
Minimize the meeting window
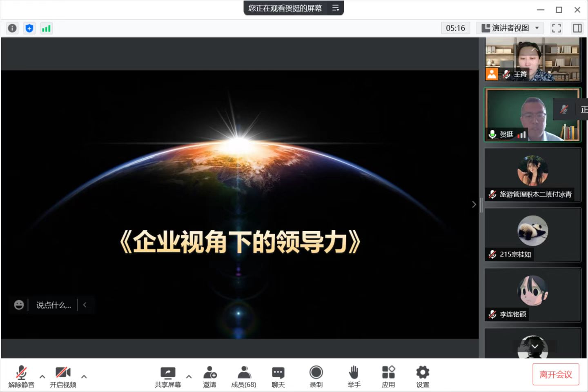(x=541, y=9)
